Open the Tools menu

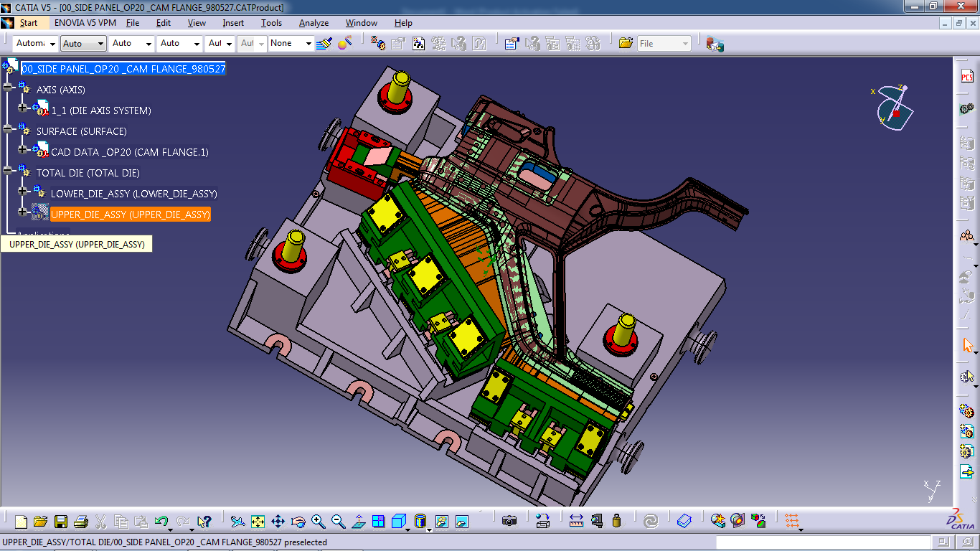click(x=271, y=23)
